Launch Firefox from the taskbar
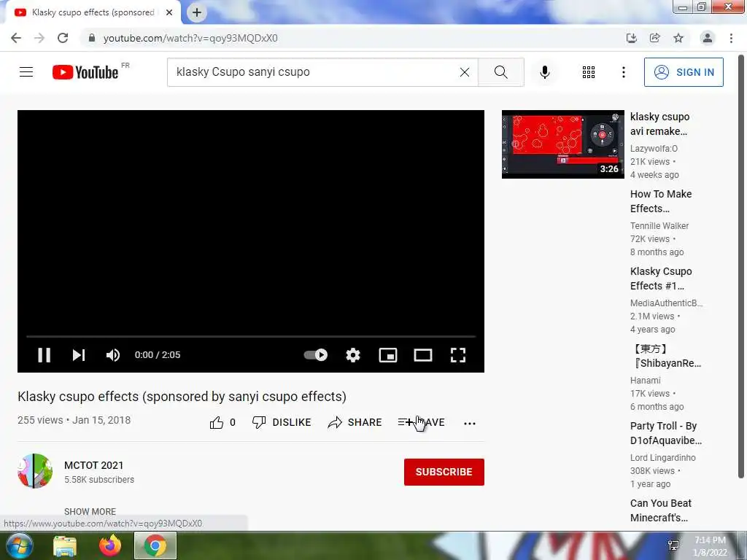The width and height of the screenshot is (747, 560). click(110, 545)
